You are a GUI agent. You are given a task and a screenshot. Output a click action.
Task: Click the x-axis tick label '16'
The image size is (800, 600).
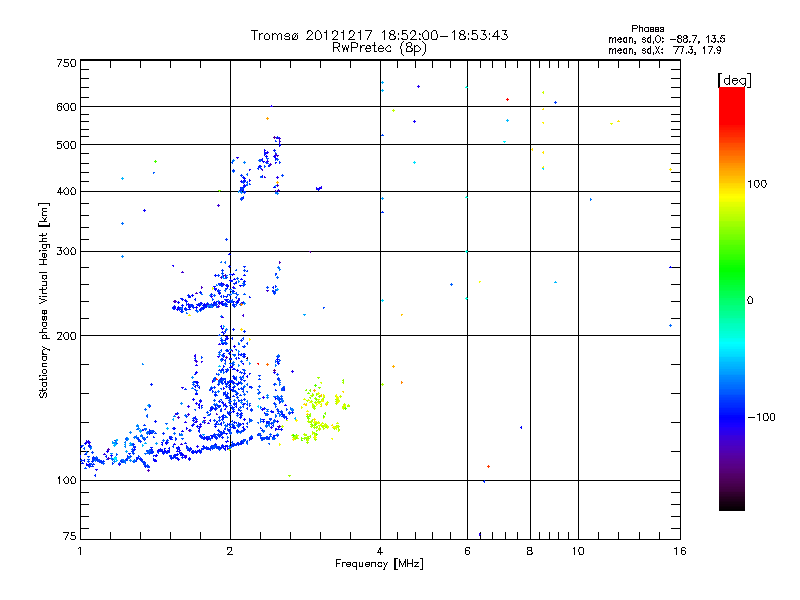(680, 551)
